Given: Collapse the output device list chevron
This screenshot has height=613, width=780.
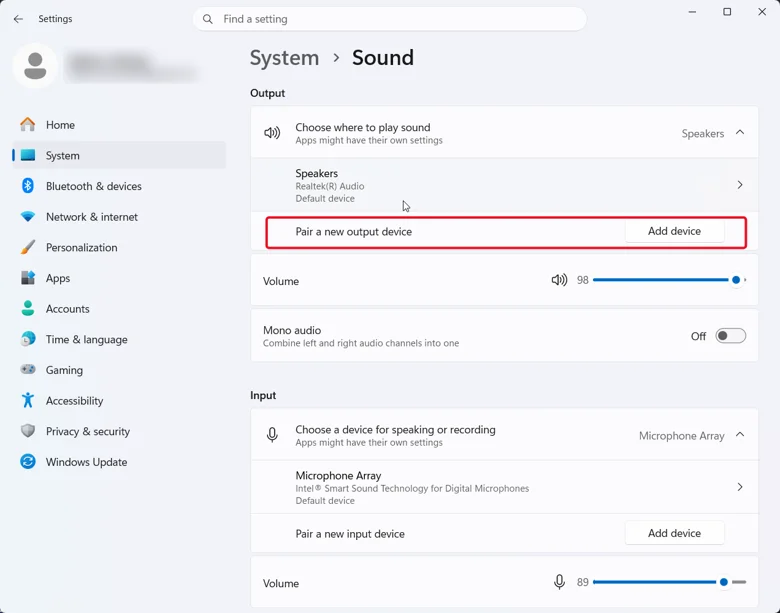Looking at the screenshot, I should pyautogui.click(x=740, y=132).
